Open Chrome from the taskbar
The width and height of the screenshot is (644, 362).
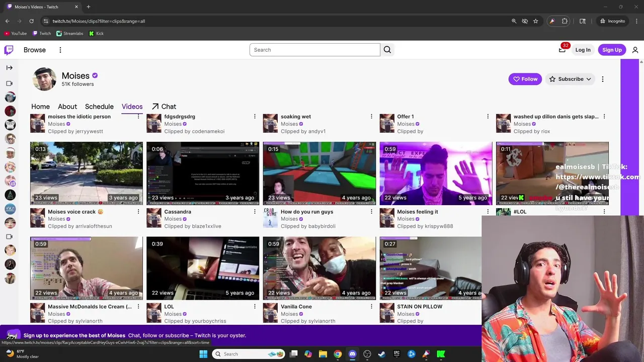[x=338, y=354]
